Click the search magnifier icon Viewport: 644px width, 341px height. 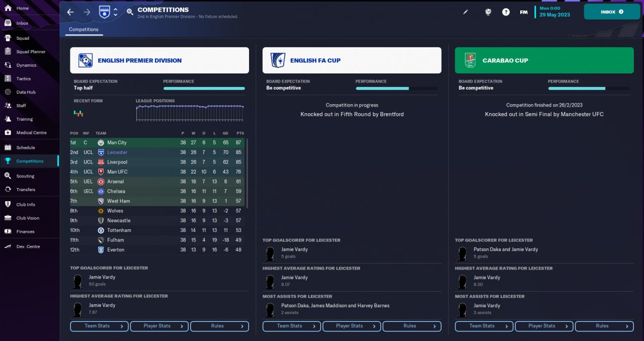[130, 12]
